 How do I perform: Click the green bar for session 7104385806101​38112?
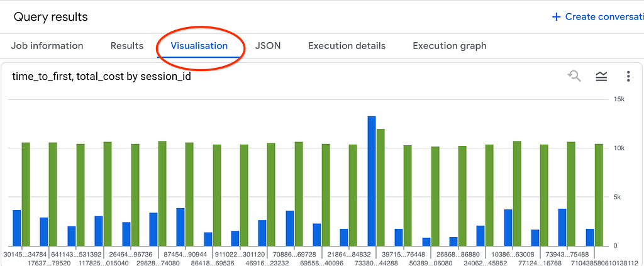click(x=599, y=195)
